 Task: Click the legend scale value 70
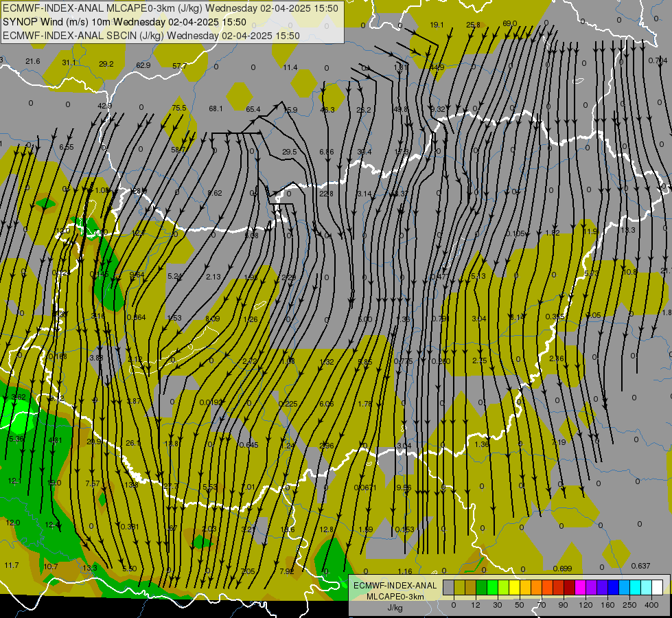pos(542,605)
